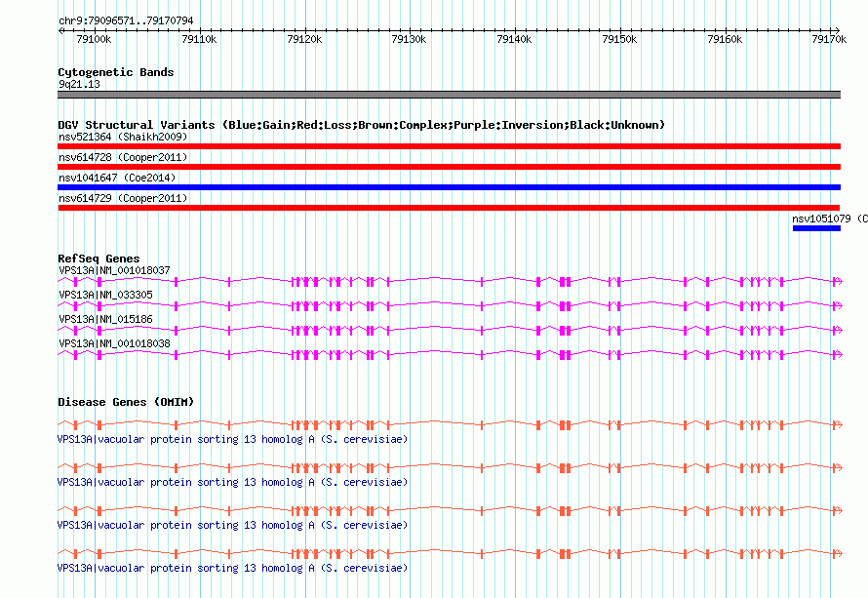Open the VPS13A|NM_001018037 transcript label
Viewport: 868px width, 598px height.
click(x=114, y=270)
